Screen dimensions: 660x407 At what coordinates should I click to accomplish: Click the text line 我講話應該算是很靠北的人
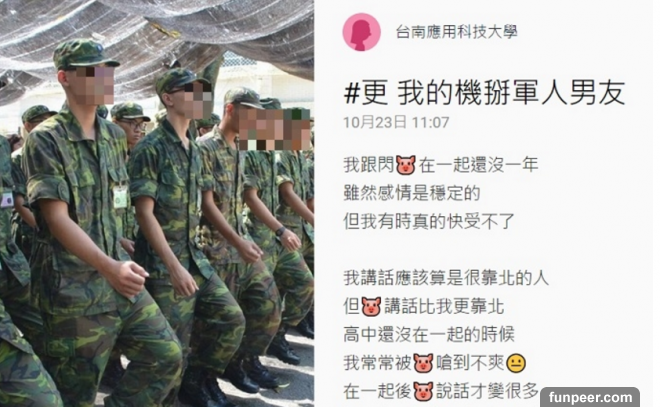pyautogui.click(x=446, y=278)
